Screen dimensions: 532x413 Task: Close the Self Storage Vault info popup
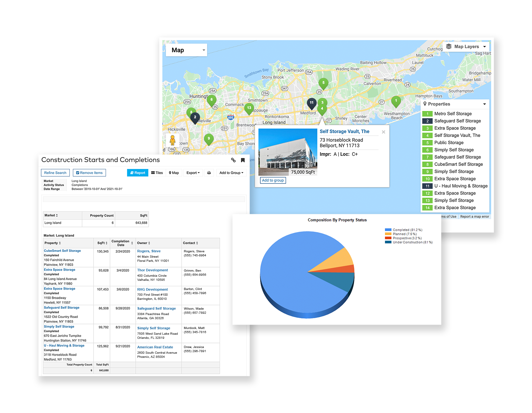(x=383, y=132)
